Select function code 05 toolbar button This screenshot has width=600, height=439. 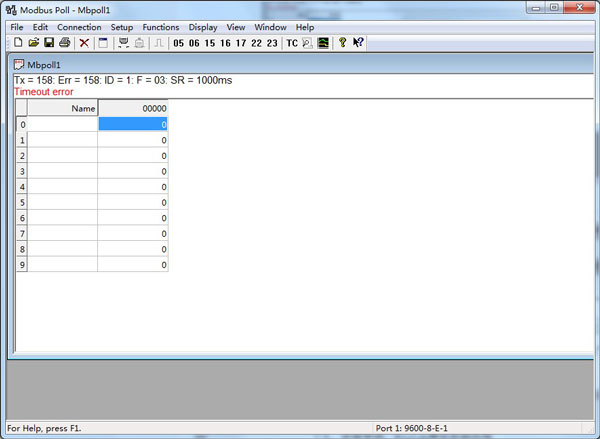pyautogui.click(x=179, y=43)
